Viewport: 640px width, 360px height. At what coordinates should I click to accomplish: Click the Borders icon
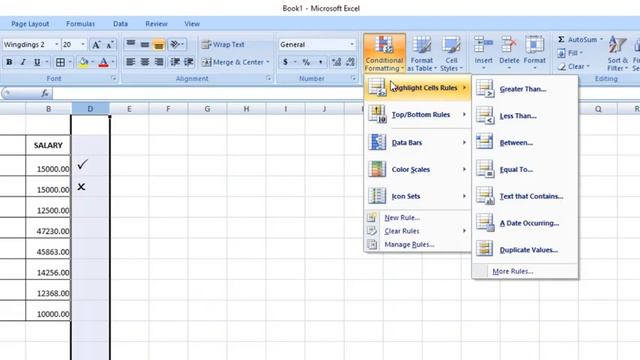point(60,62)
